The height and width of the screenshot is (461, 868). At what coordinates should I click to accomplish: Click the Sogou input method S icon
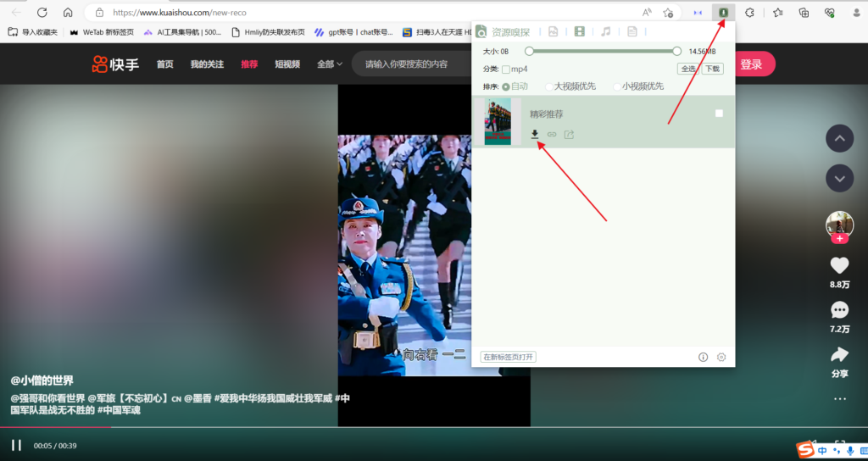click(x=804, y=450)
